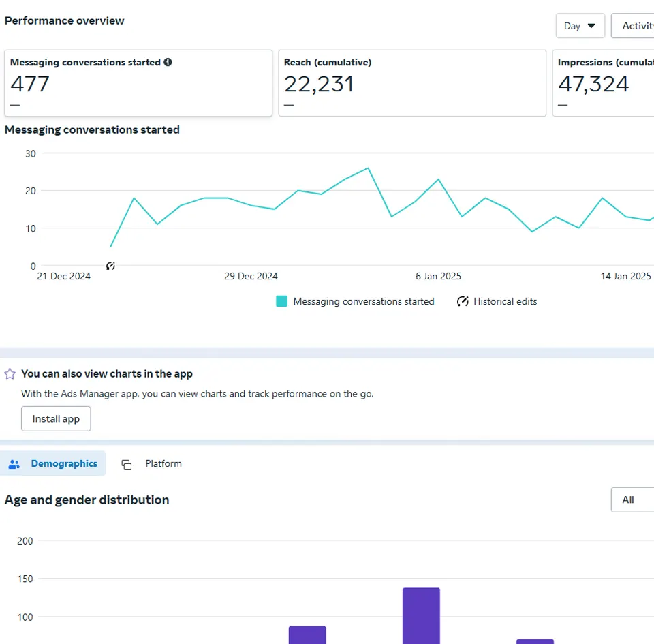
Task: Click the Historical edits icon in the chart legend
Action: point(463,301)
